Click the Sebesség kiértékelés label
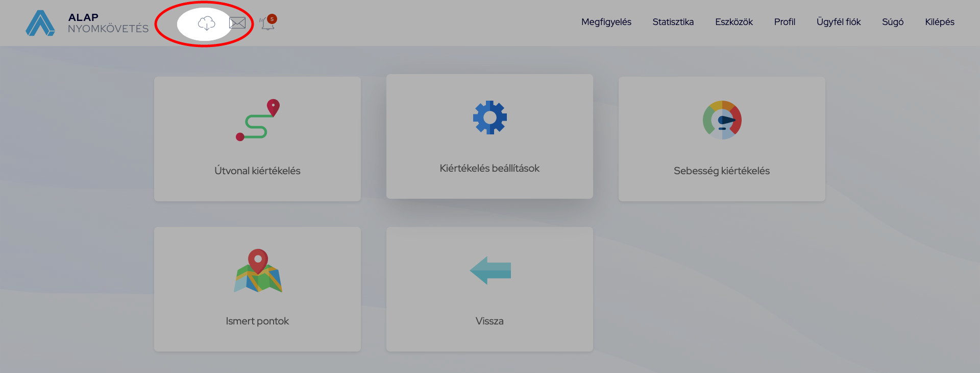Image resolution: width=980 pixels, height=373 pixels. pyautogui.click(x=721, y=171)
